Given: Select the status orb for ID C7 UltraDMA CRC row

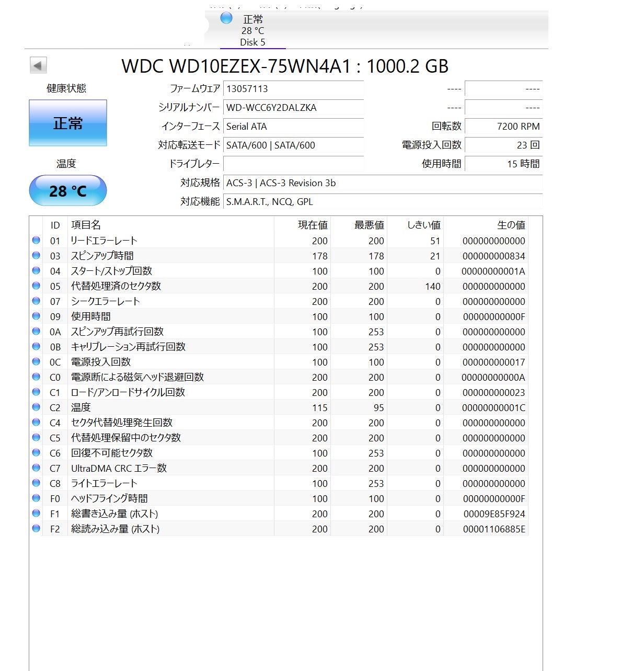Looking at the screenshot, I should (36, 468).
